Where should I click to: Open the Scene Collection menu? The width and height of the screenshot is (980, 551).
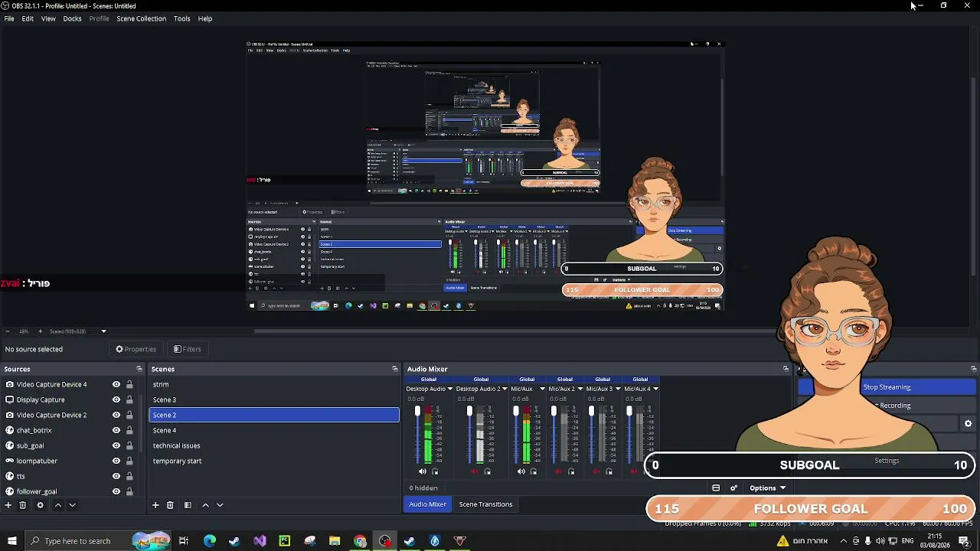(141, 18)
